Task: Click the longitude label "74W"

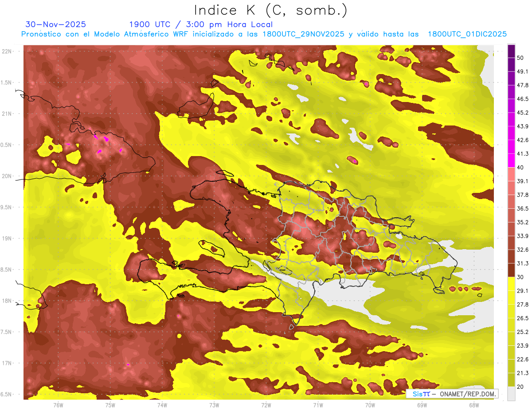Action: pos(162,405)
